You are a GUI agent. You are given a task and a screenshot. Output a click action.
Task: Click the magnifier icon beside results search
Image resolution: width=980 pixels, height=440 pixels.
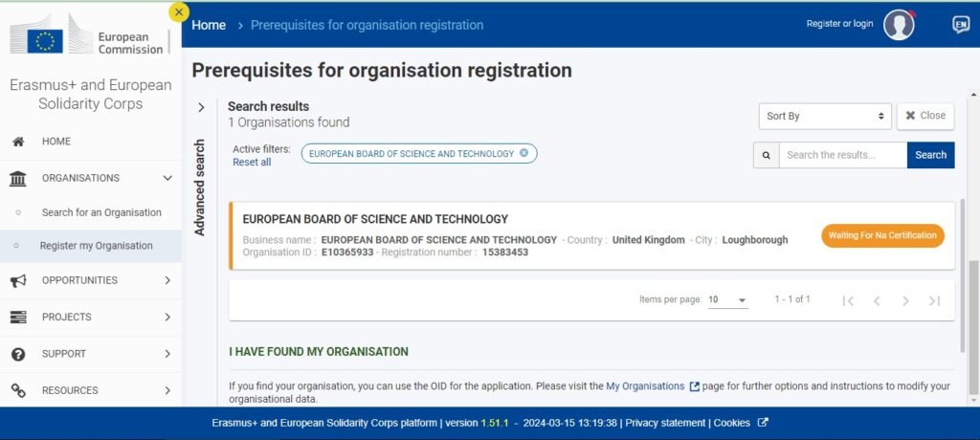(x=767, y=155)
